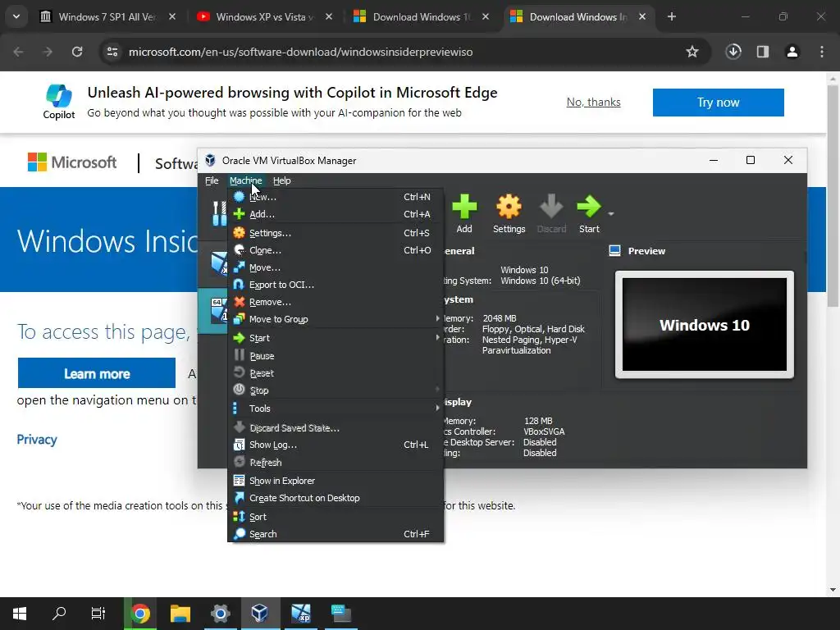This screenshot has height=630, width=840.
Task: Bookmark this page with star icon
Action: coord(692,52)
